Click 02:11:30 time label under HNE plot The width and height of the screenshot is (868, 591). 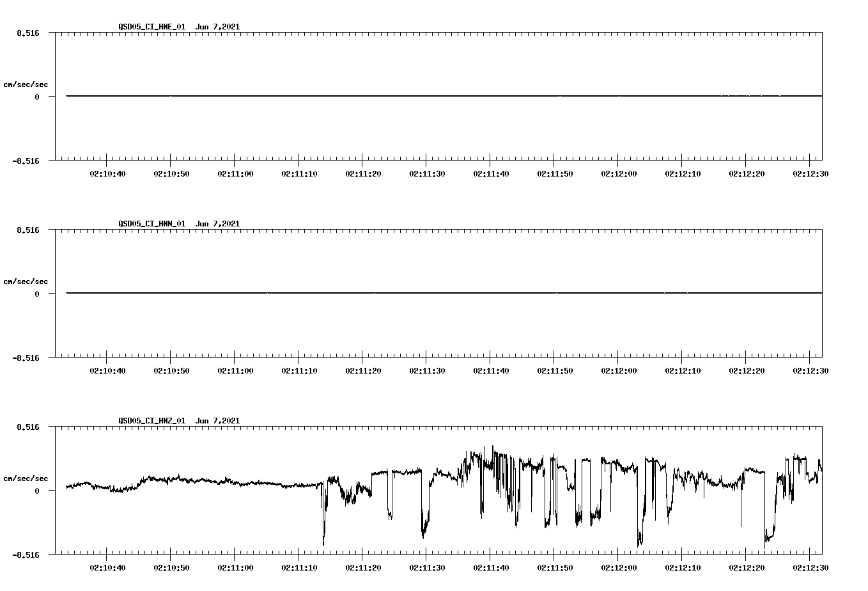[x=427, y=173]
